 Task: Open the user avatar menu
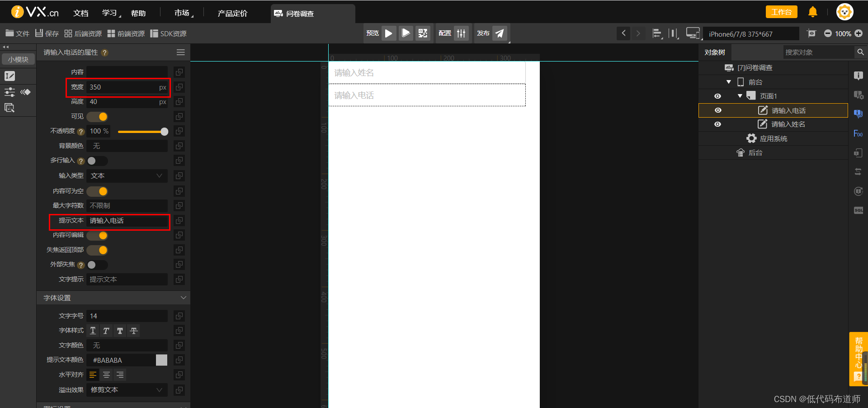point(844,12)
